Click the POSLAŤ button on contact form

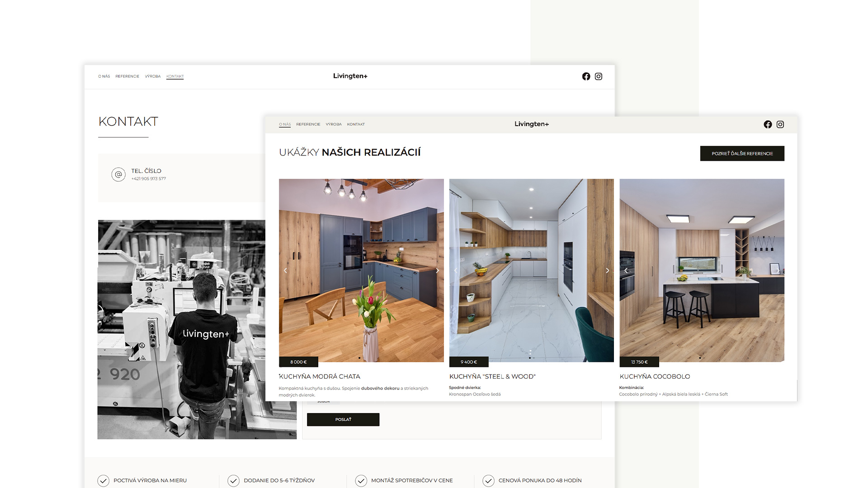[x=343, y=419]
